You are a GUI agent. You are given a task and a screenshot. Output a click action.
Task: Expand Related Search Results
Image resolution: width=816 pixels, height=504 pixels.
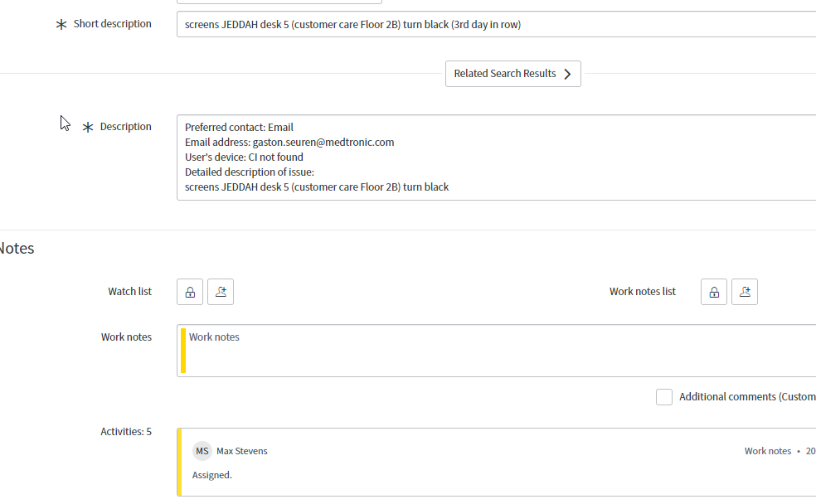pos(512,74)
